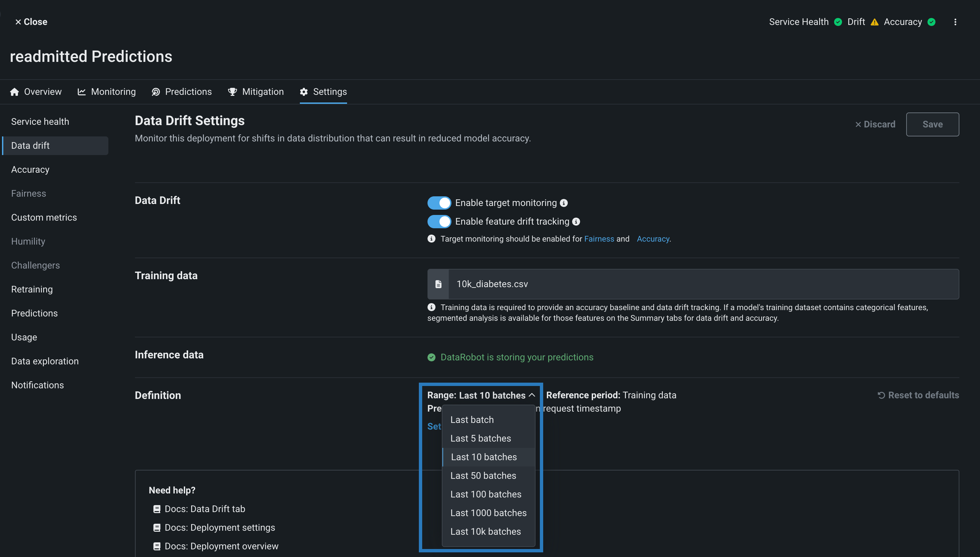Viewport: 980px width, 557px height.
Task: Open Custom metrics in the settings sidebar
Action: [x=44, y=217]
